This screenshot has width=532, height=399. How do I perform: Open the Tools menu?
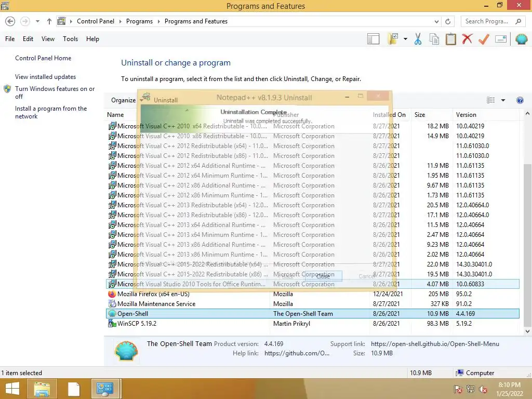pyautogui.click(x=70, y=39)
